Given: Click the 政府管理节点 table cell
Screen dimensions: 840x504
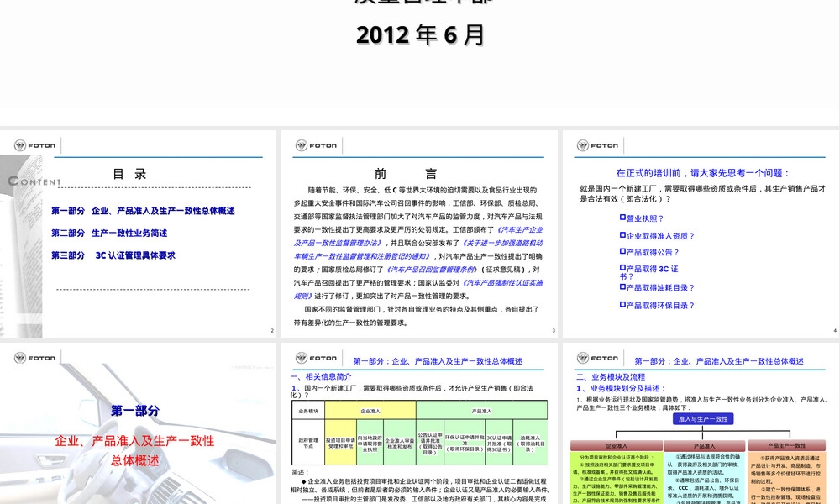Looking at the screenshot, I should 308,443.
